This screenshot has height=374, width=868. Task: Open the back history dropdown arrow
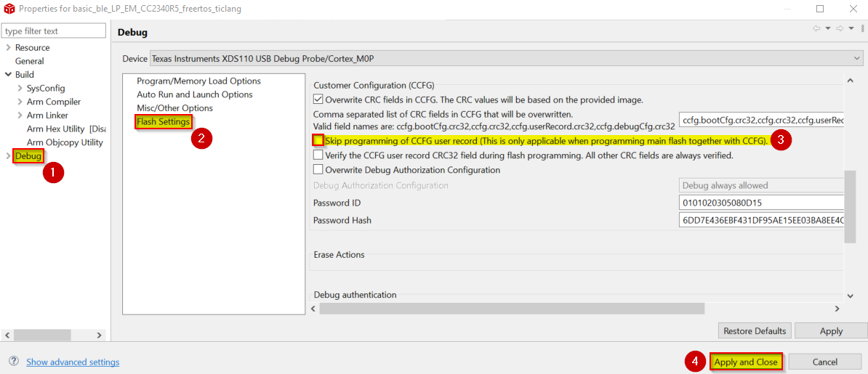(827, 28)
